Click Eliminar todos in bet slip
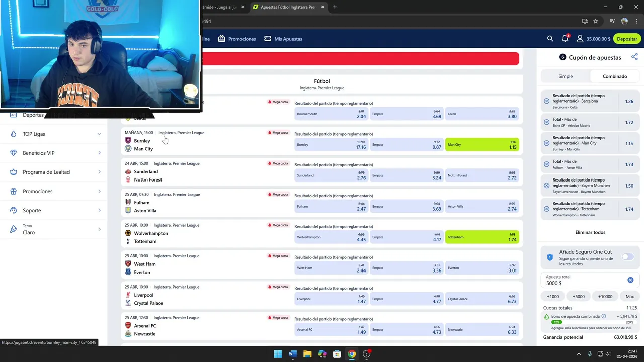The image size is (644, 362). (x=590, y=232)
